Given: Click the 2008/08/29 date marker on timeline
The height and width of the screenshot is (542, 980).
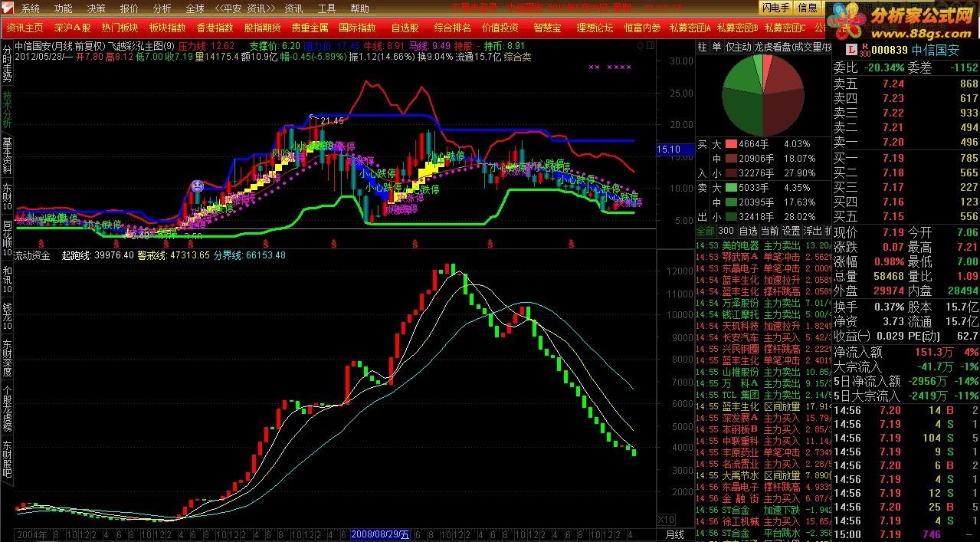Looking at the screenshot, I should pos(380,534).
